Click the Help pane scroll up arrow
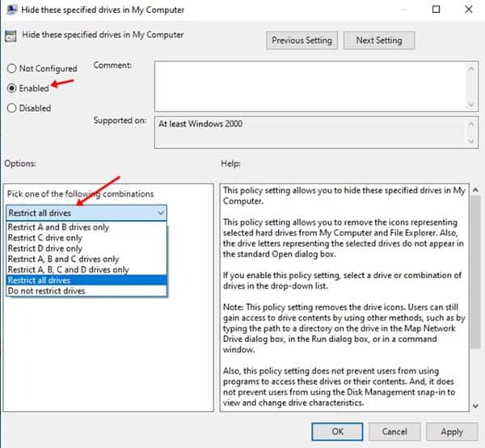The image size is (485, 448). click(475, 190)
